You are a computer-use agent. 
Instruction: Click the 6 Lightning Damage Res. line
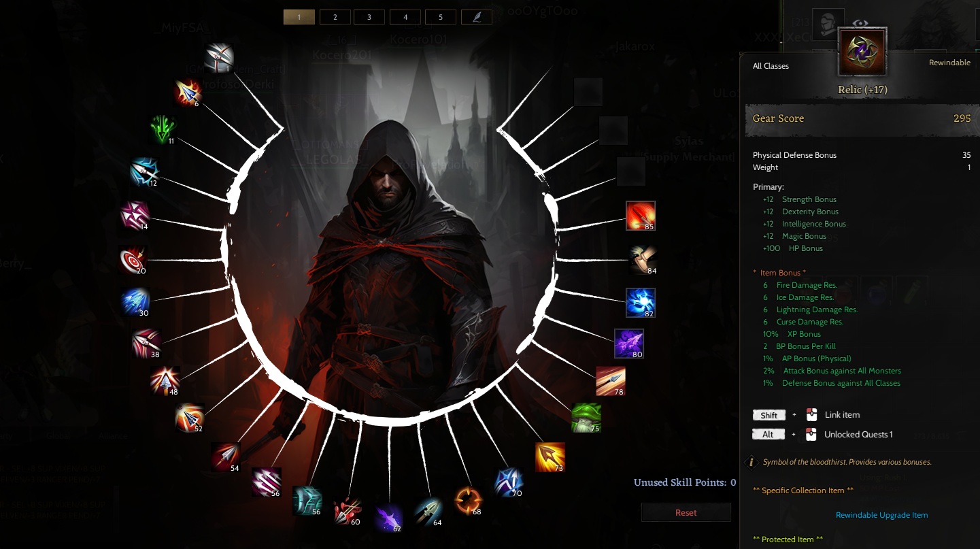810,310
